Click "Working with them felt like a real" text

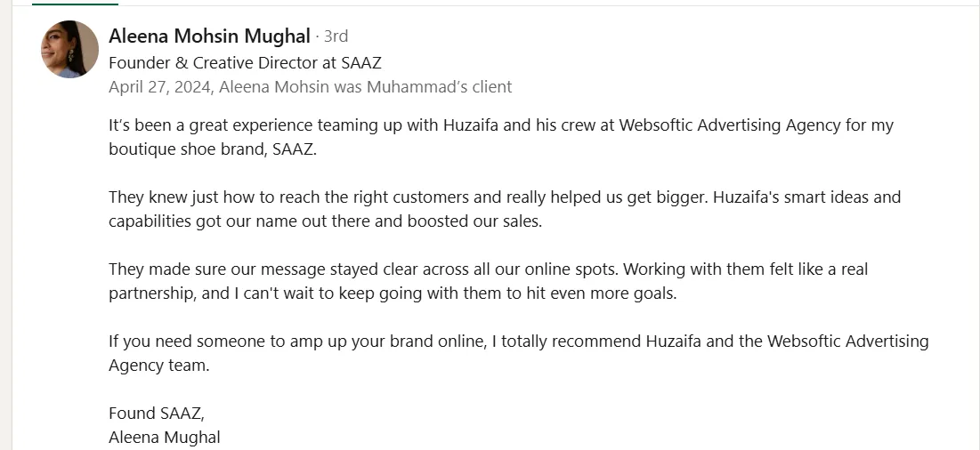click(746, 269)
